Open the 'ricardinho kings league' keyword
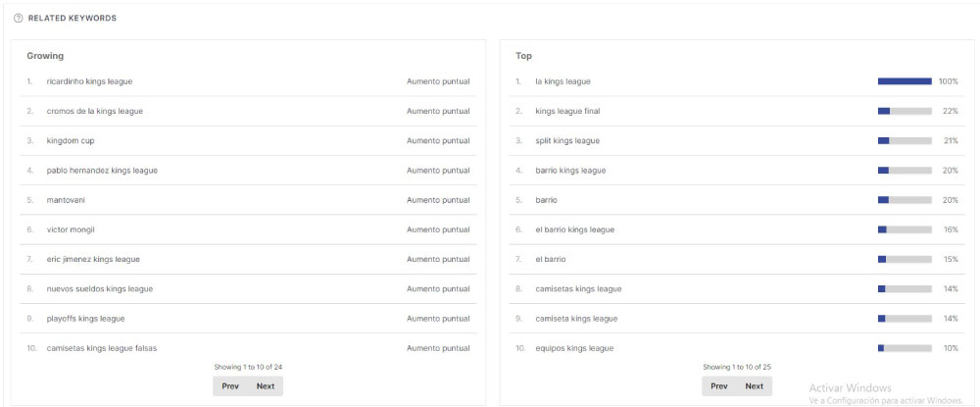The width and height of the screenshot is (980, 407). click(89, 81)
